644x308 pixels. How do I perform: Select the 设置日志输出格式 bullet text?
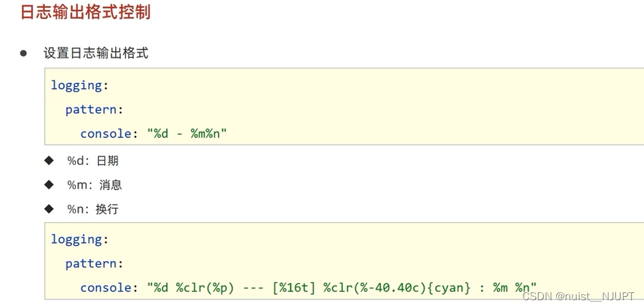click(x=96, y=53)
